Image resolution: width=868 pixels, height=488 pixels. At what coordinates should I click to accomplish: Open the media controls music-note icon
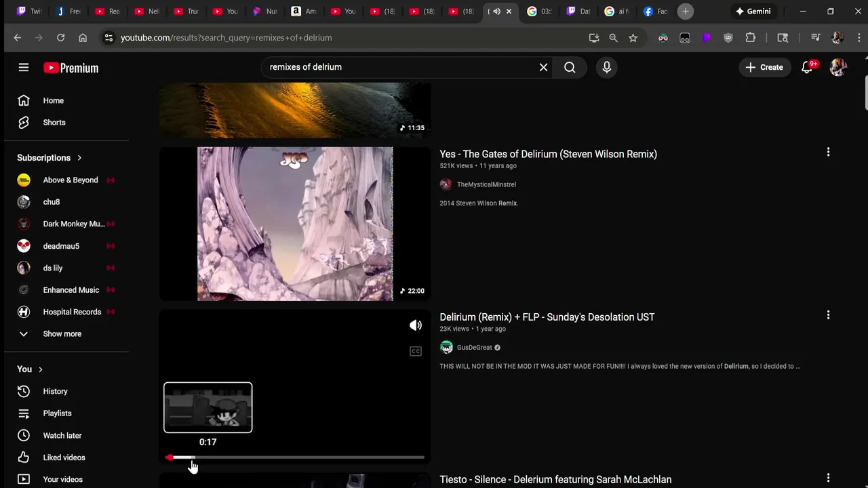point(816,38)
